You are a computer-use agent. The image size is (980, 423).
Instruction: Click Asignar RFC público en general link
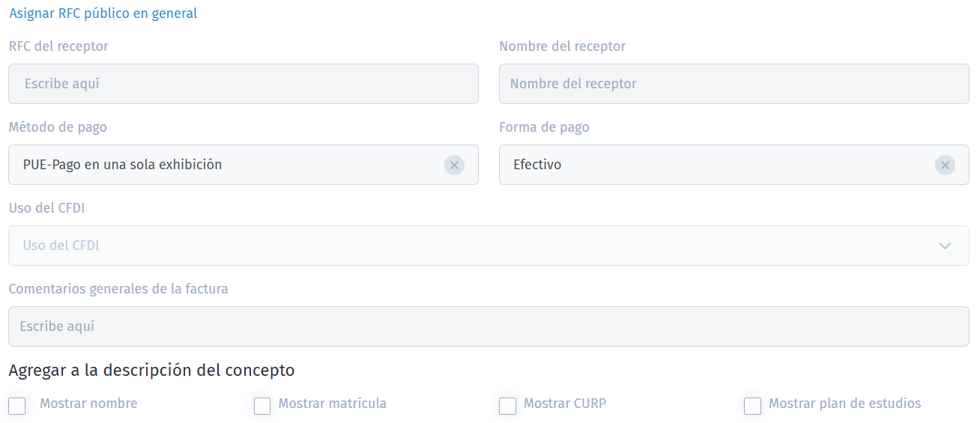[103, 13]
